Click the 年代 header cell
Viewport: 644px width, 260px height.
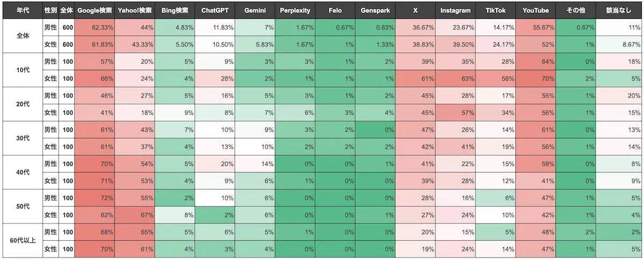[23, 10]
